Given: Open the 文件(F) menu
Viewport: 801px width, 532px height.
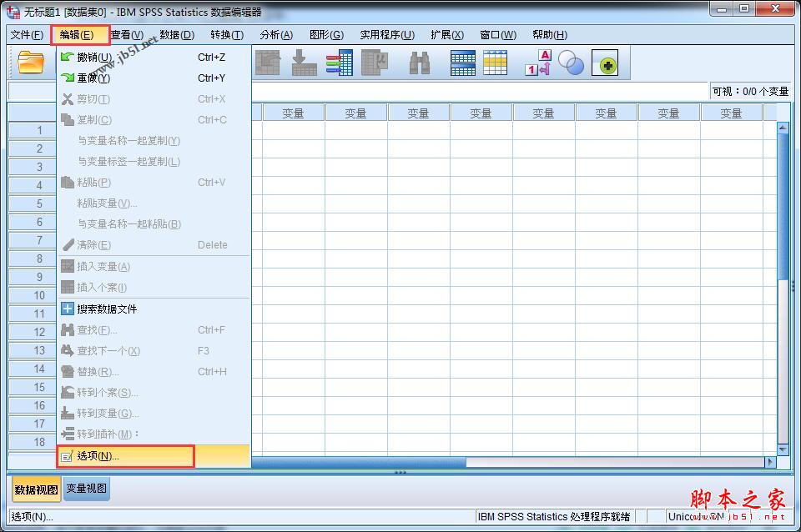Looking at the screenshot, I should pyautogui.click(x=27, y=35).
